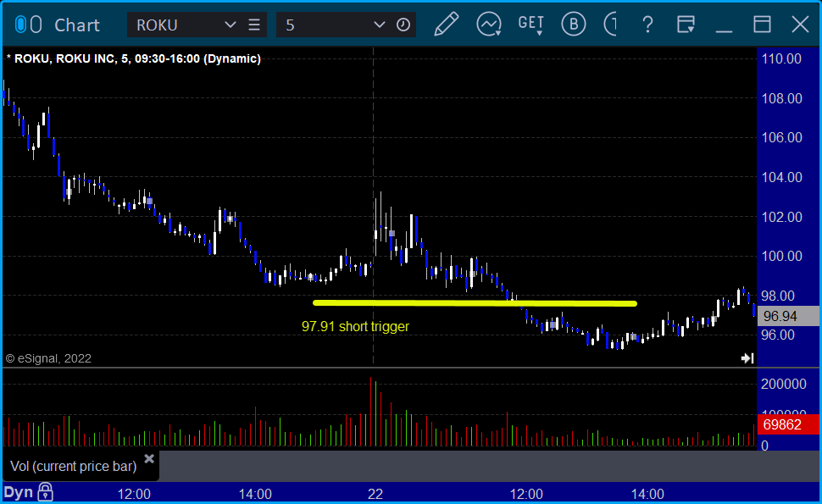Expand the interval dropdown arrow beside 5
Image resolution: width=822 pixels, height=504 pixels.
tap(379, 25)
